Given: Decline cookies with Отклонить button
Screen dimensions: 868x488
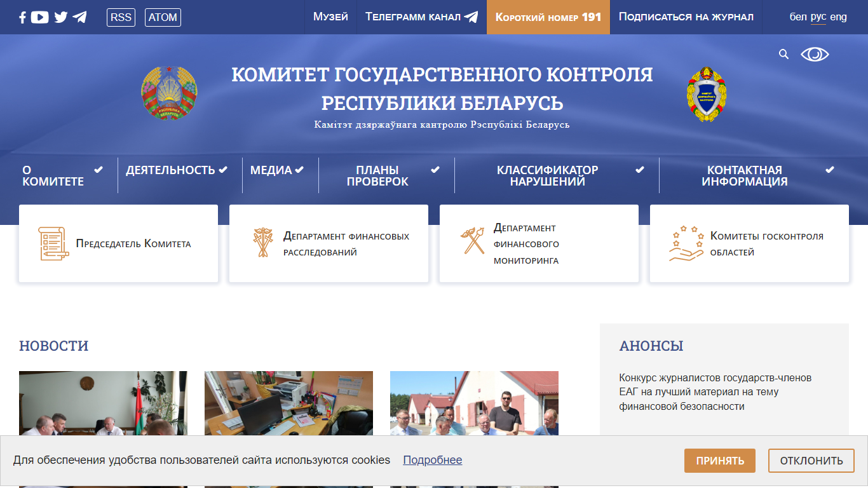Looking at the screenshot, I should (x=811, y=461).
